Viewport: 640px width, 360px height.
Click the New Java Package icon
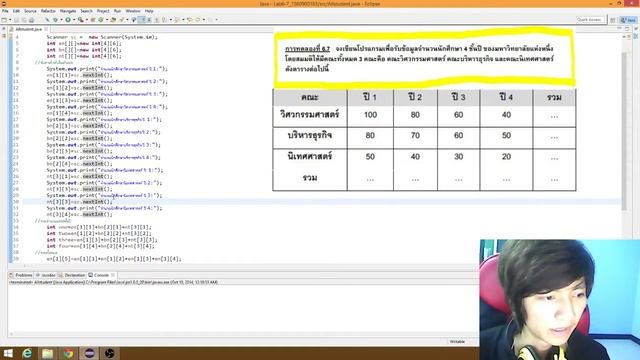(x=93, y=20)
